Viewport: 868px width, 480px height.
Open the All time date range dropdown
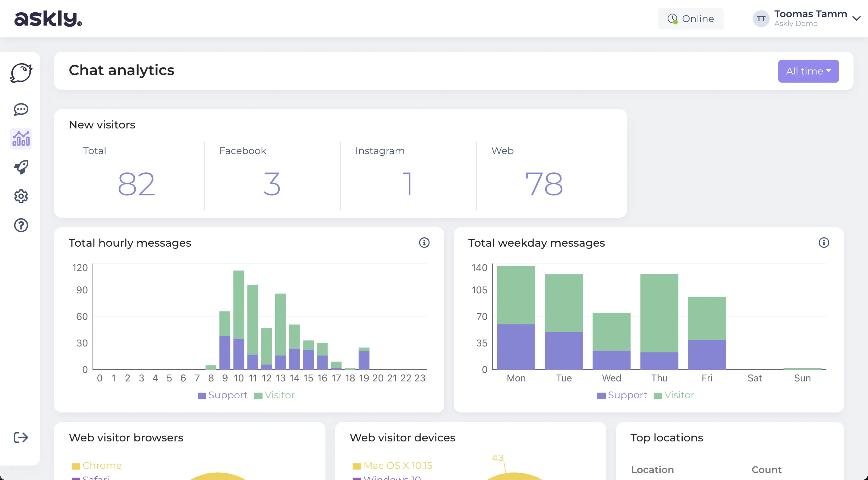click(808, 71)
